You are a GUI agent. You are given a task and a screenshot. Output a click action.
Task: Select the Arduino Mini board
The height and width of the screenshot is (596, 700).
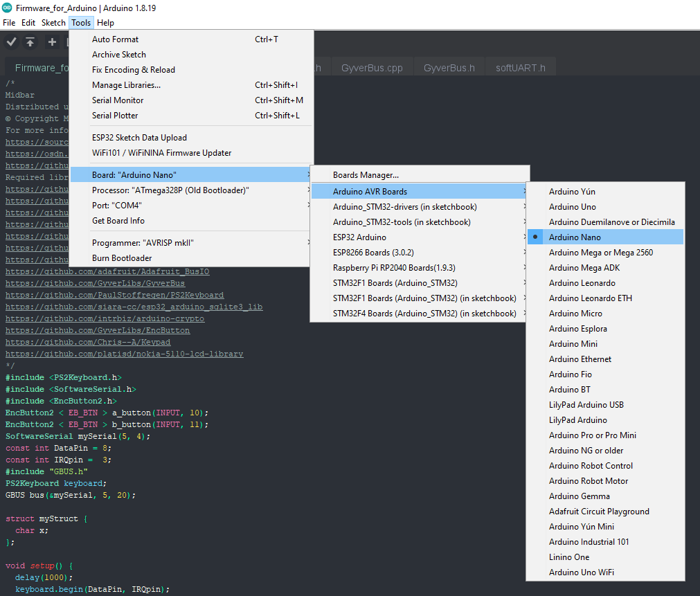605,344
